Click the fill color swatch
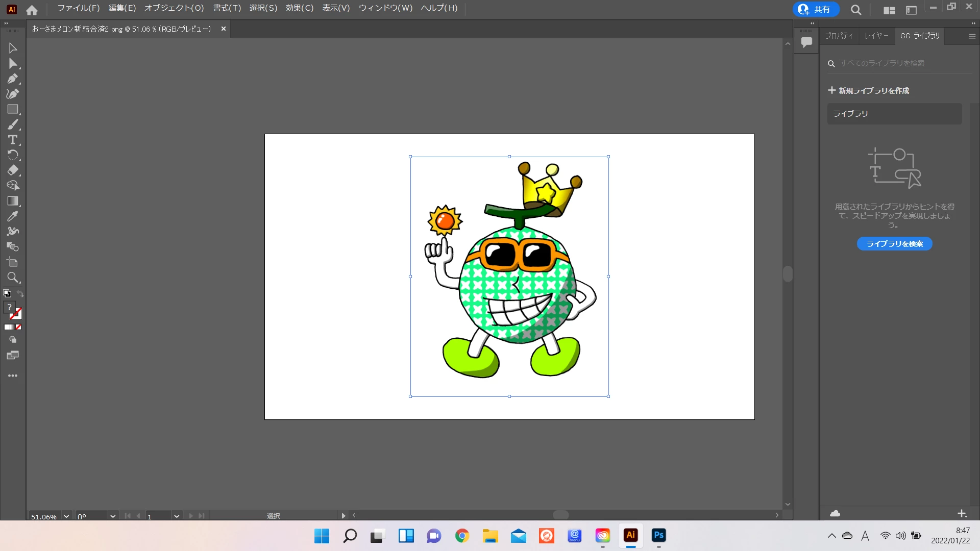 point(9,307)
